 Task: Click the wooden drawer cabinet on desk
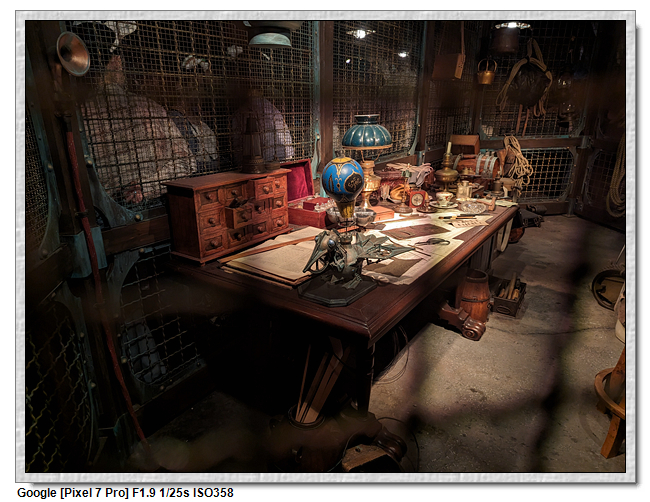pyautogui.click(x=228, y=212)
